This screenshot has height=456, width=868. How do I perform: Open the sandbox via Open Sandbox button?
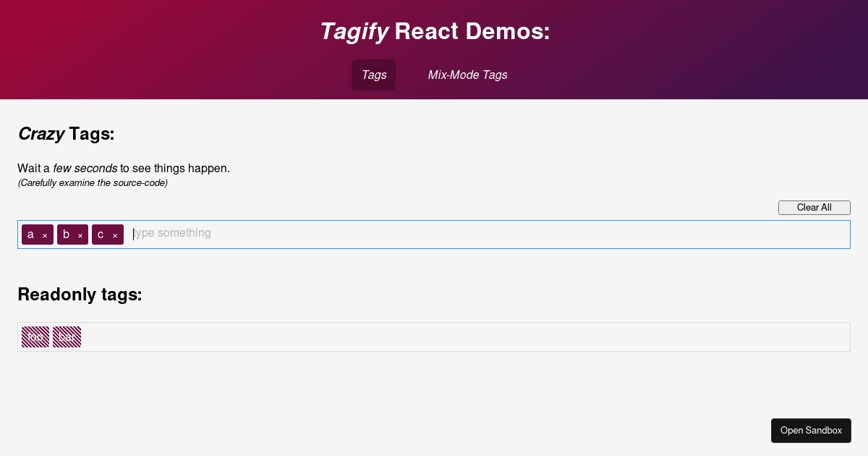811,430
